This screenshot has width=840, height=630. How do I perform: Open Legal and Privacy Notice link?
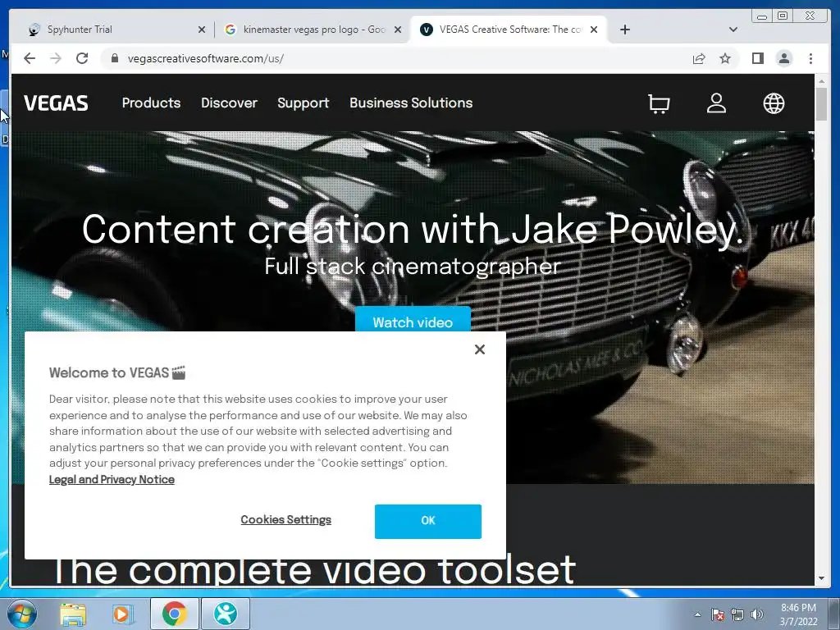tap(112, 479)
